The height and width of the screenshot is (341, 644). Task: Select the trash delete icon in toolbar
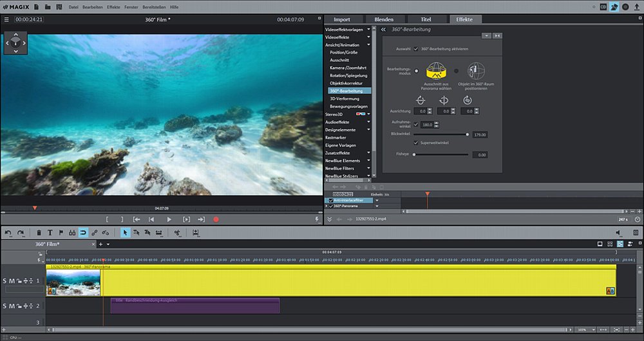(39, 233)
